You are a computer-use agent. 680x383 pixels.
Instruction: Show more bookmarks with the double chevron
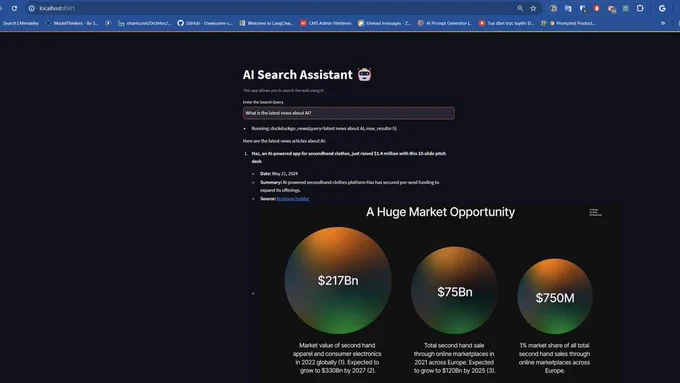(x=663, y=23)
